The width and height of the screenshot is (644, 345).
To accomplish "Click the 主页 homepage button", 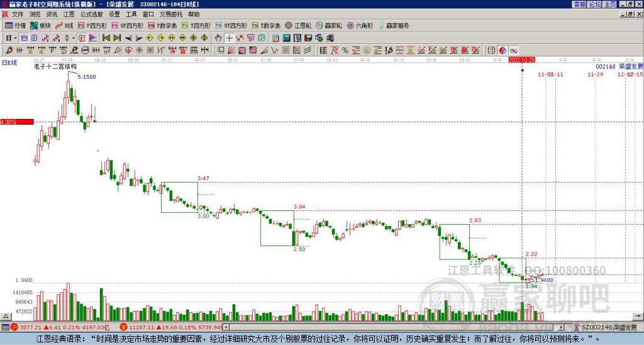I will click(x=610, y=4).
